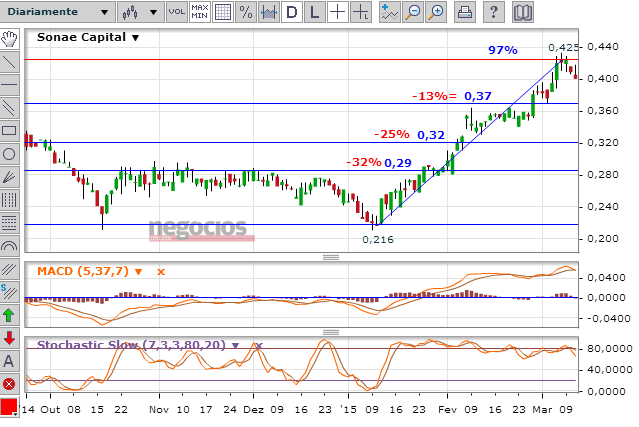This screenshot has width=639, height=427.
Task: Select the trend line drawing tool
Action: click(9, 62)
